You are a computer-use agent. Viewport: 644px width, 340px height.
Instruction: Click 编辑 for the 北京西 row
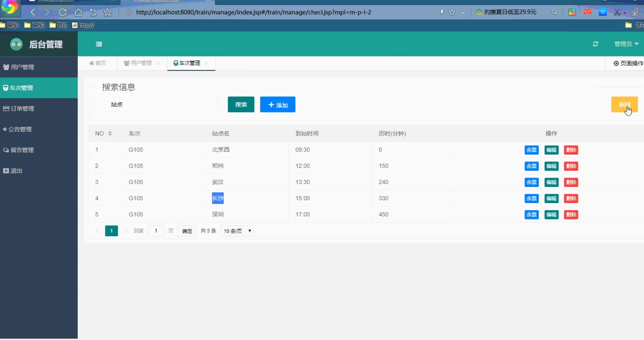pyautogui.click(x=551, y=150)
